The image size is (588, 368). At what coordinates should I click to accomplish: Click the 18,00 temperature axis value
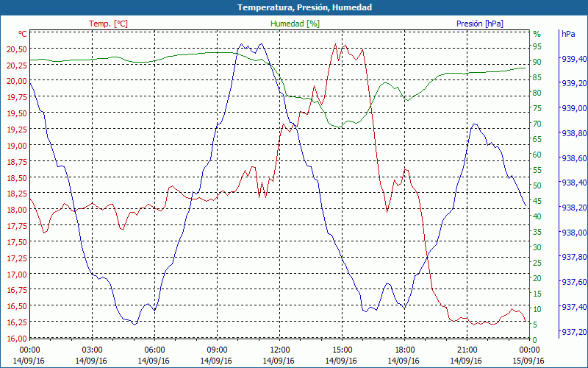coord(17,210)
